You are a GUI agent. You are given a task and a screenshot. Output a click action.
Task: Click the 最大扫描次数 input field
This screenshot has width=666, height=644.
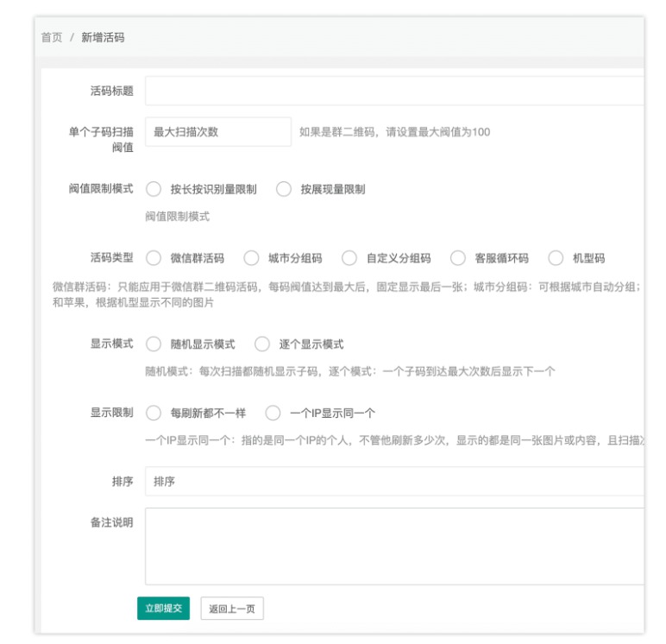217,132
